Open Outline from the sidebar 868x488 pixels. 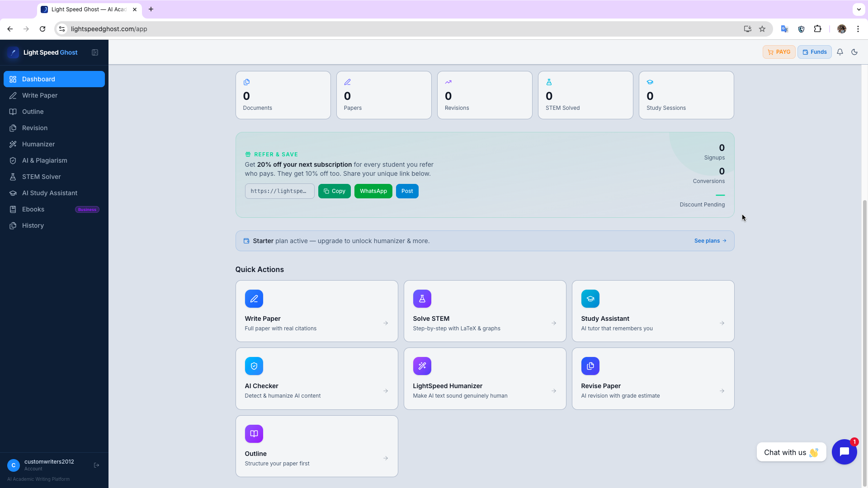pos(54,112)
